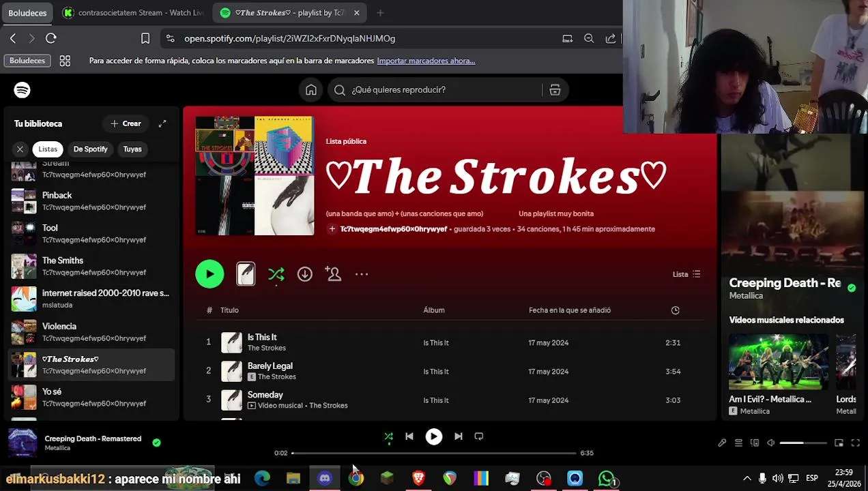Select the track Is This It
The width and height of the screenshot is (868, 491).
(450, 342)
